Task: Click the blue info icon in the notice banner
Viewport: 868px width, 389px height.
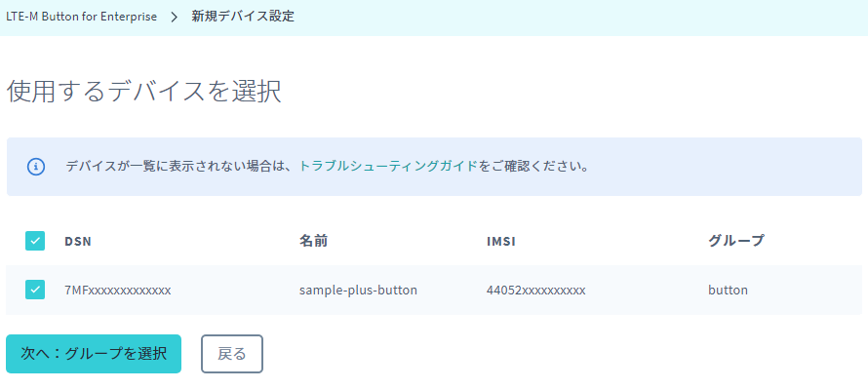Action: (x=36, y=166)
